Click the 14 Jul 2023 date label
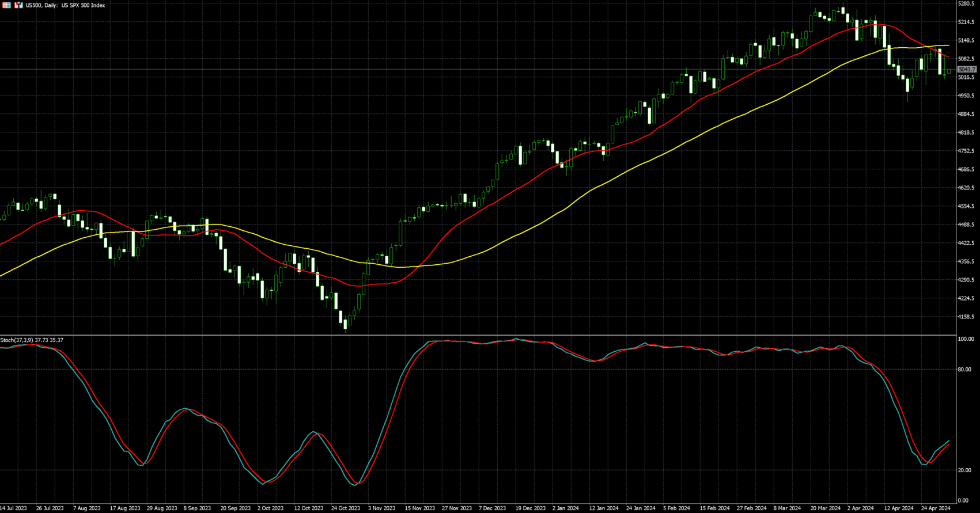 13,508
